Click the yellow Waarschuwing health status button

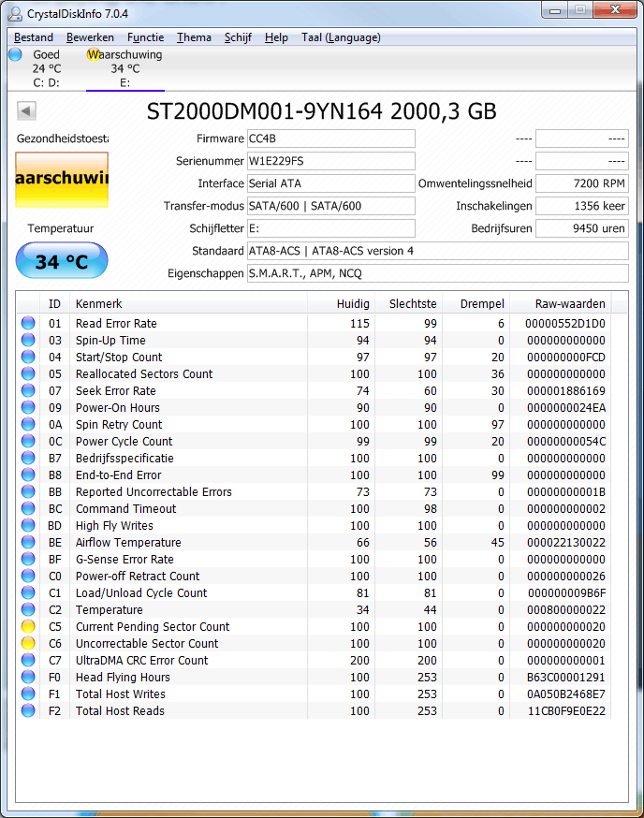point(62,180)
